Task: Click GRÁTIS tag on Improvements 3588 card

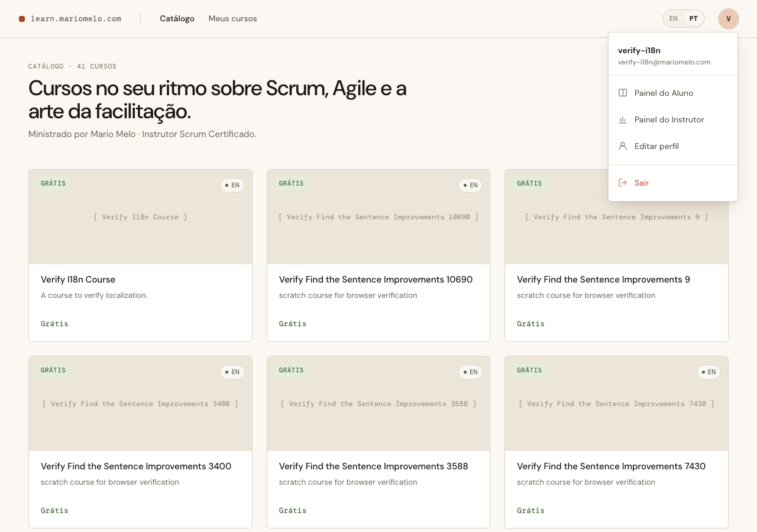Action: pos(292,371)
